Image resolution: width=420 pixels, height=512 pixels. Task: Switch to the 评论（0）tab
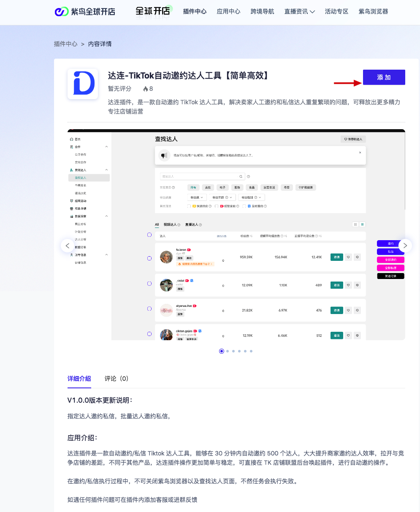(117, 379)
